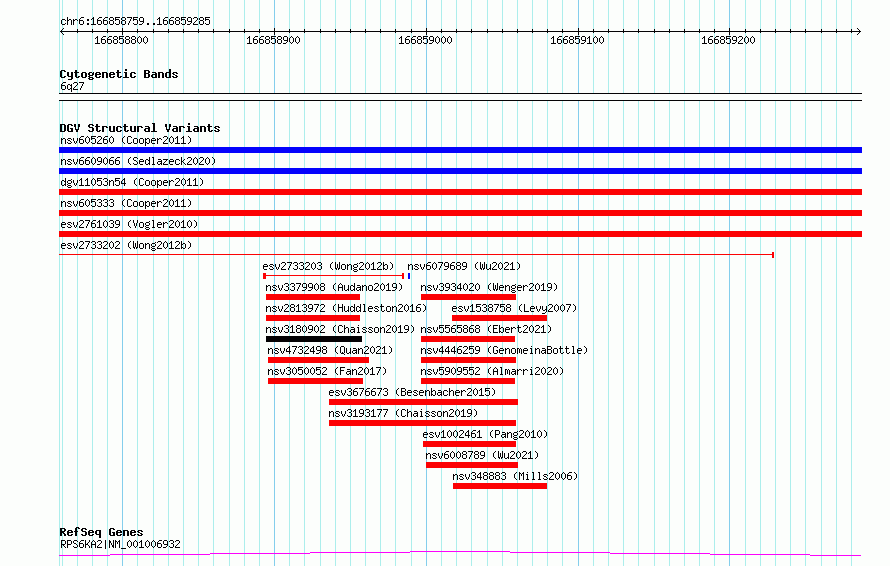Image resolution: width=890 pixels, height=566 pixels.
Task: Click the 6q27 cytogenetic band label
Action: [x=72, y=86]
